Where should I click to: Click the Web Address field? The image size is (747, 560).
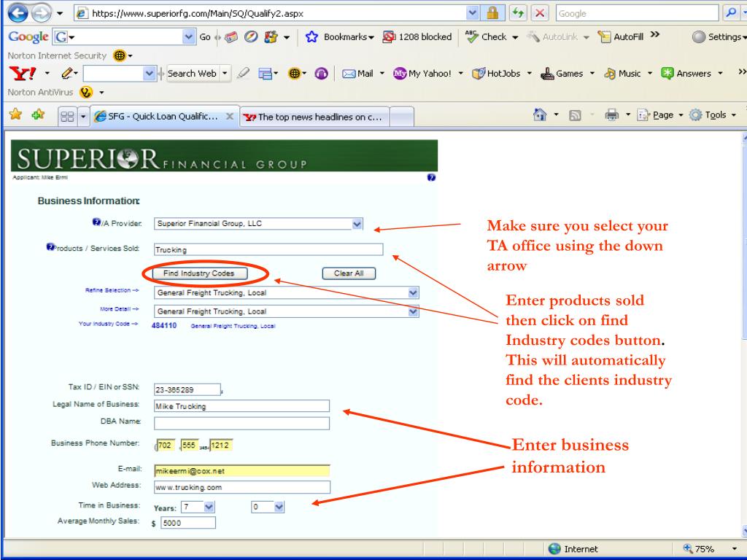(241, 487)
